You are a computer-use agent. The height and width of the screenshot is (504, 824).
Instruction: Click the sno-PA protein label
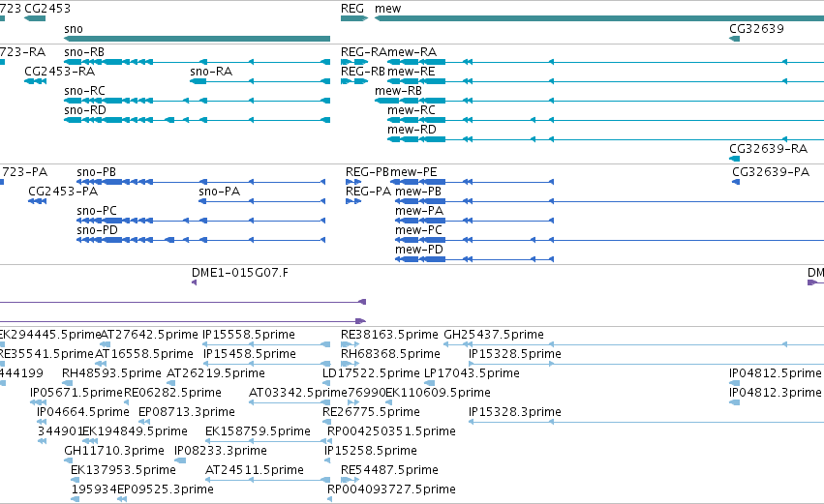[x=219, y=192]
